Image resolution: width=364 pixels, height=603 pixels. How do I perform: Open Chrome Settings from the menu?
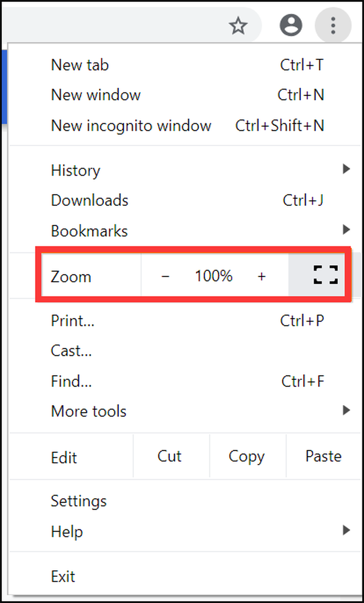pyautogui.click(x=185, y=501)
